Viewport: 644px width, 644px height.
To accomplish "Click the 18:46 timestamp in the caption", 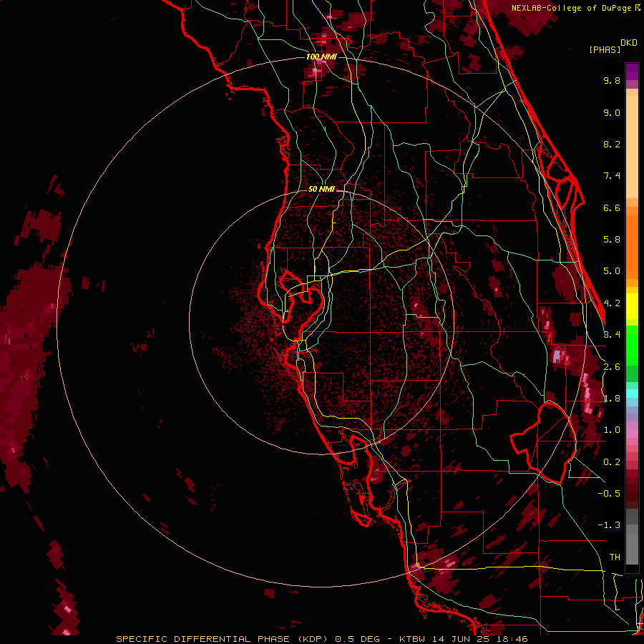I will coord(513,639).
